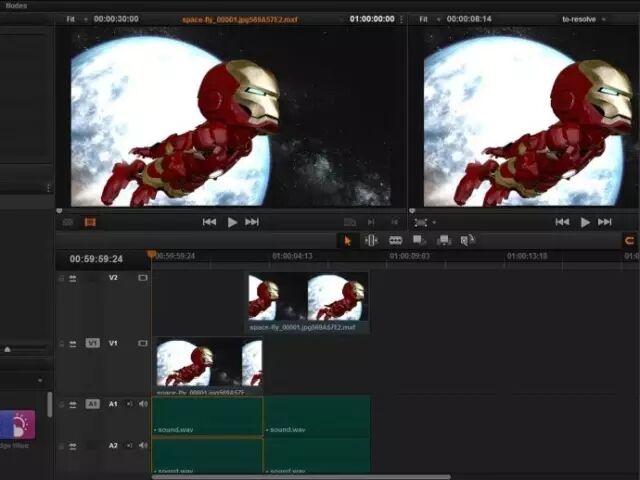Select the orange source viewer mode icon

click(90, 222)
